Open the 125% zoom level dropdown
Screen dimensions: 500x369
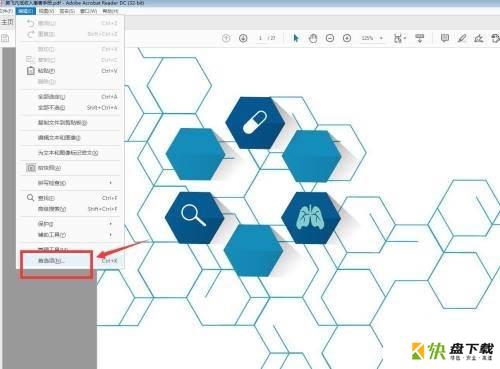(372, 38)
